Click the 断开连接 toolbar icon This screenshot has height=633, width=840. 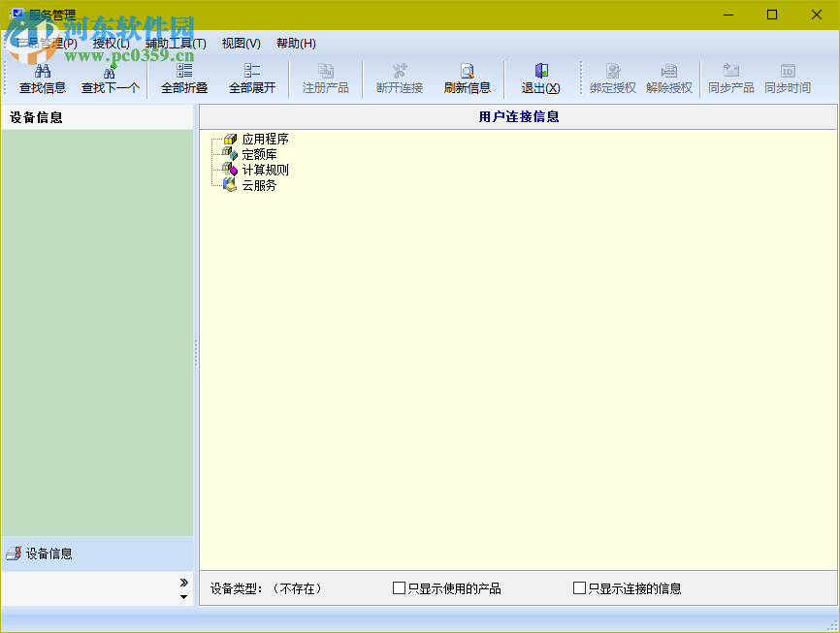[400, 71]
